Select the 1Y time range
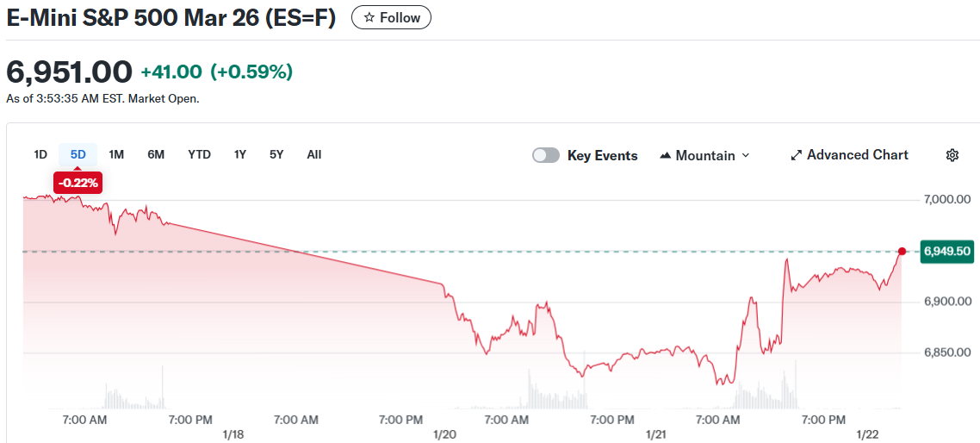The image size is (980, 443). [x=240, y=154]
